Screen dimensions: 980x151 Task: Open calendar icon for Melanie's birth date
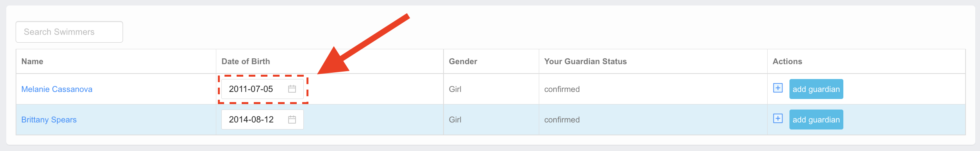[292, 89]
